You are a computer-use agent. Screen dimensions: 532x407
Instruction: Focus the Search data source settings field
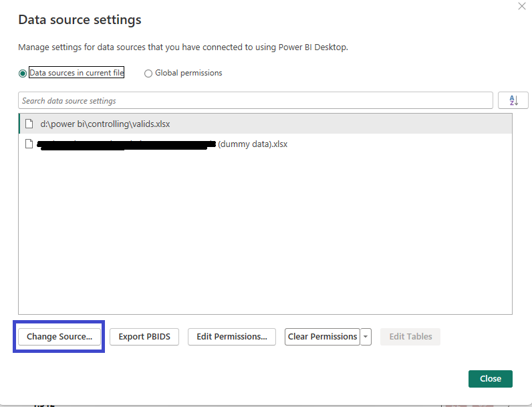(x=255, y=100)
